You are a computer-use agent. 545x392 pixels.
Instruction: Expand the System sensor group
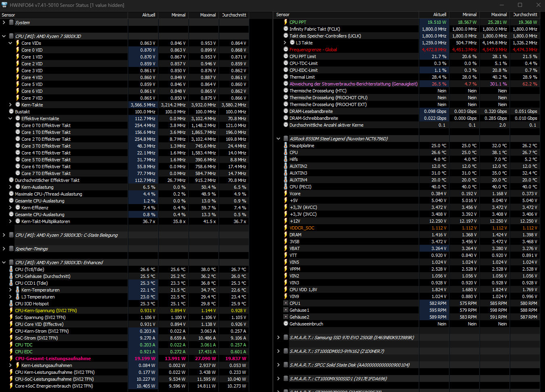click(x=4, y=23)
